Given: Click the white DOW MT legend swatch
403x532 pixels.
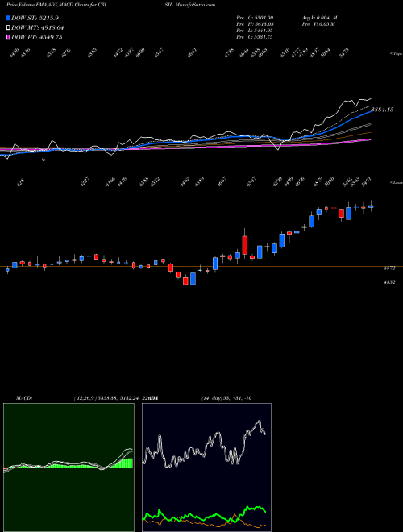Looking at the screenshot, I should coord(8,27).
